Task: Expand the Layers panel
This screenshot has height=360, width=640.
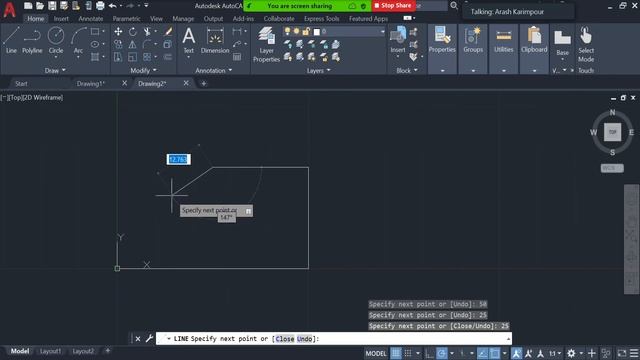Action: pyautogui.click(x=318, y=71)
